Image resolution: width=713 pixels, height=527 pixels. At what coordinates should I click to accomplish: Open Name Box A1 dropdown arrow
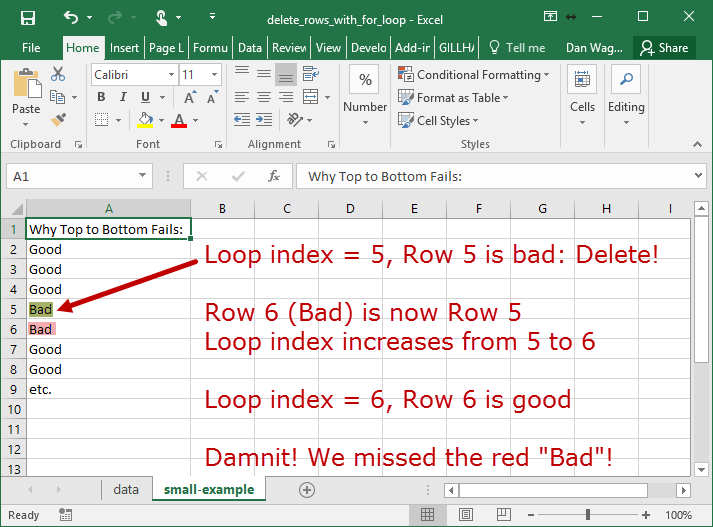(142, 176)
